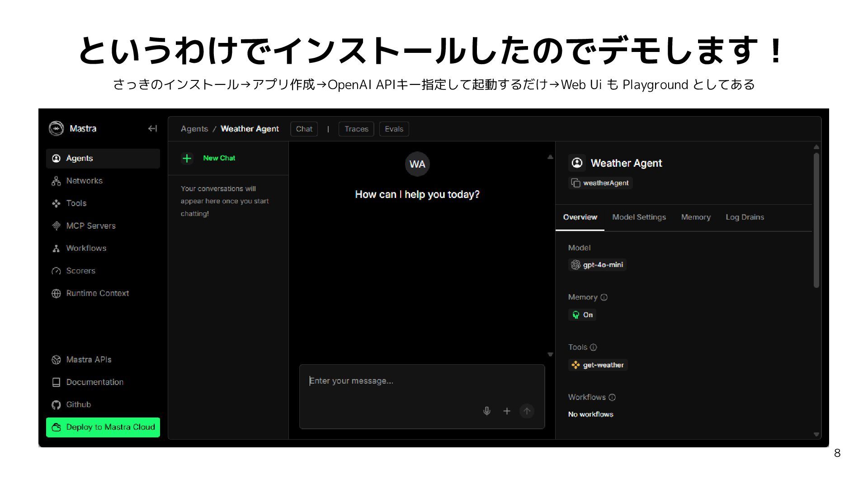The height and width of the screenshot is (488, 868).
Task: Click the right panel scrollbar thumb
Action: pyautogui.click(x=816, y=220)
